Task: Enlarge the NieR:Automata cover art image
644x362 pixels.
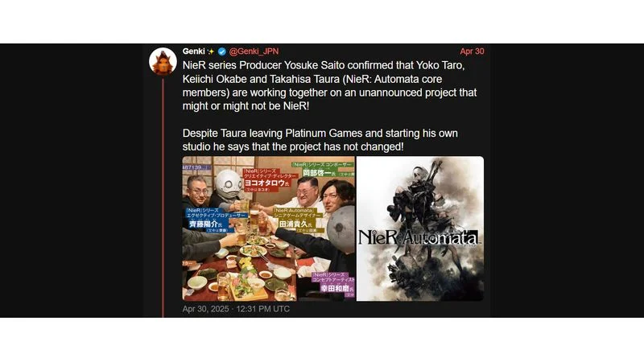Action: [419, 228]
